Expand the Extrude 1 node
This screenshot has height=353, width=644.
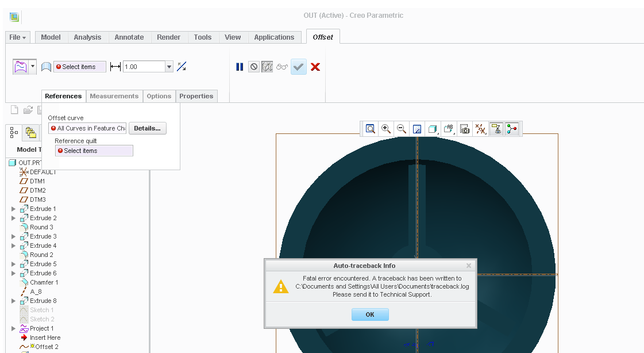(14, 209)
